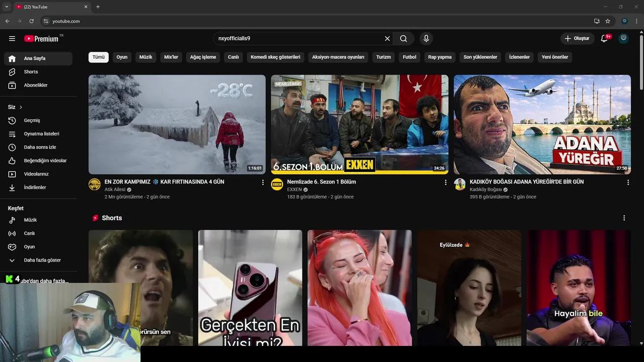Open the Kadıköy Boğası channel avatar
Viewport: 644px width, 362px height.
pyautogui.click(x=460, y=184)
